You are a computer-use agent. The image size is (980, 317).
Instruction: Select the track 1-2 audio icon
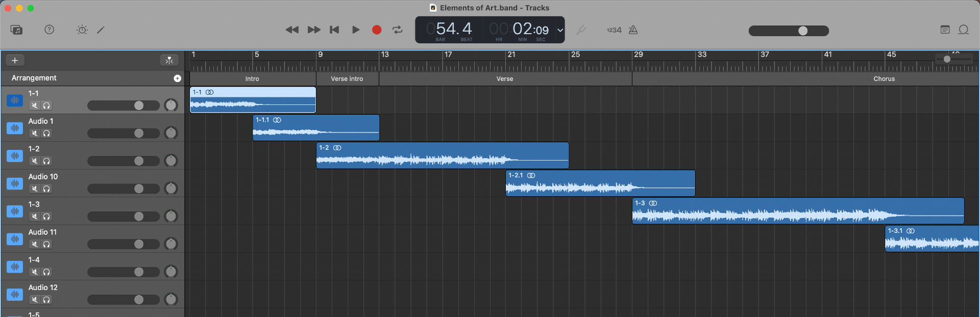tap(15, 156)
